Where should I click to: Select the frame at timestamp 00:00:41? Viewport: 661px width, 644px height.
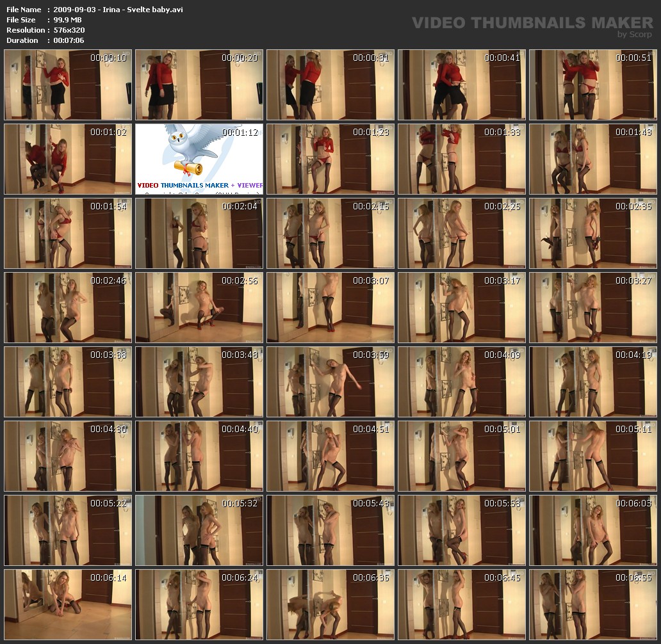[462, 85]
